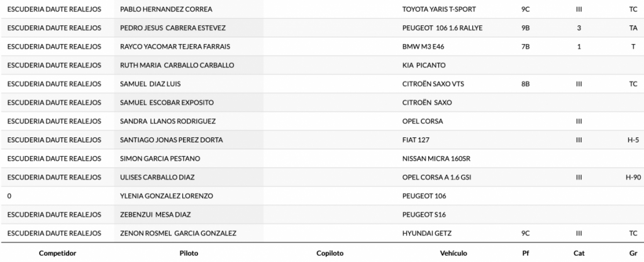This screenshot has height=262, width=644.
Task: Click the competitor cell showing 0
Action: point(9,196)
